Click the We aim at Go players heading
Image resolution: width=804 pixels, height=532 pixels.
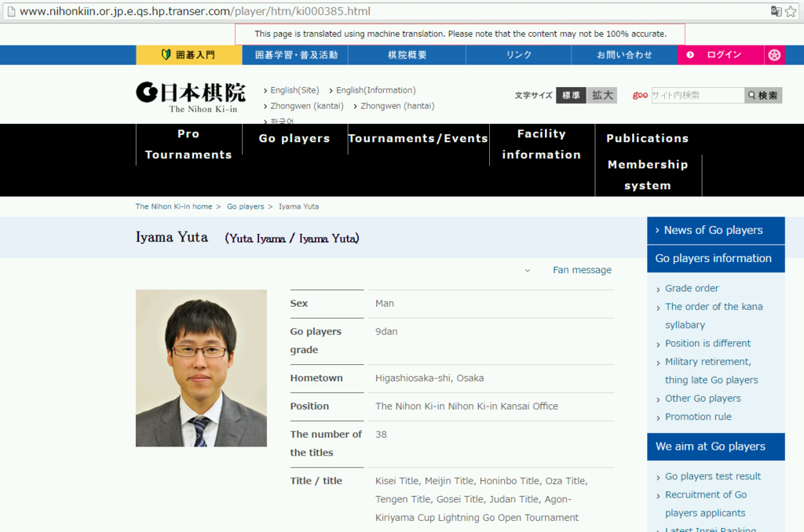[x=716, y=446]
